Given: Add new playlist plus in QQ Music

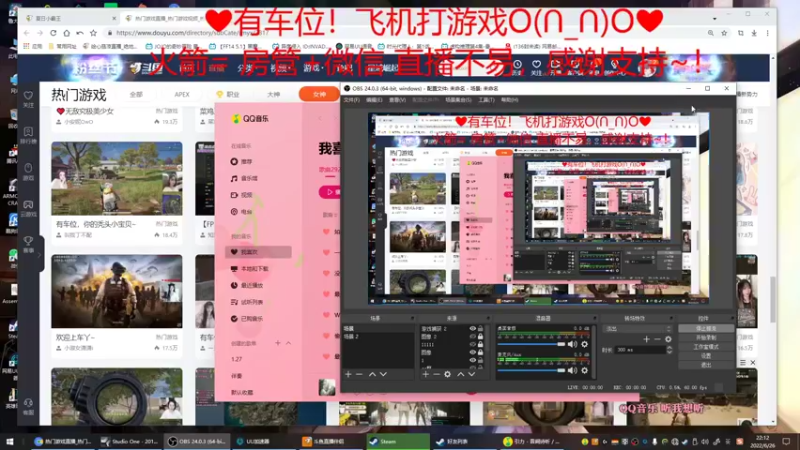Looking at the screenshot, I should click(278, 343).
